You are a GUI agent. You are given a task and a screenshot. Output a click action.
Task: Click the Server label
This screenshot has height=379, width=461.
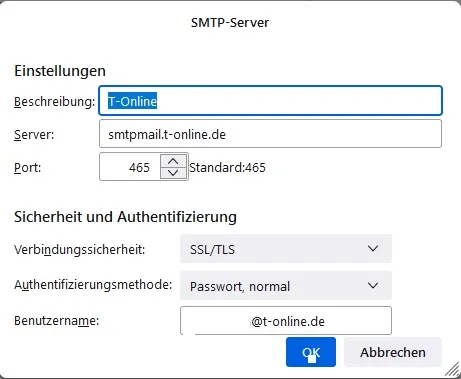coord(34,135)
